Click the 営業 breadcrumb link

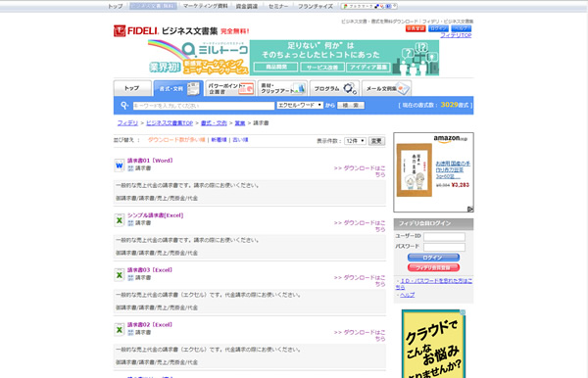pyautogui.click(x=240, y=122)
